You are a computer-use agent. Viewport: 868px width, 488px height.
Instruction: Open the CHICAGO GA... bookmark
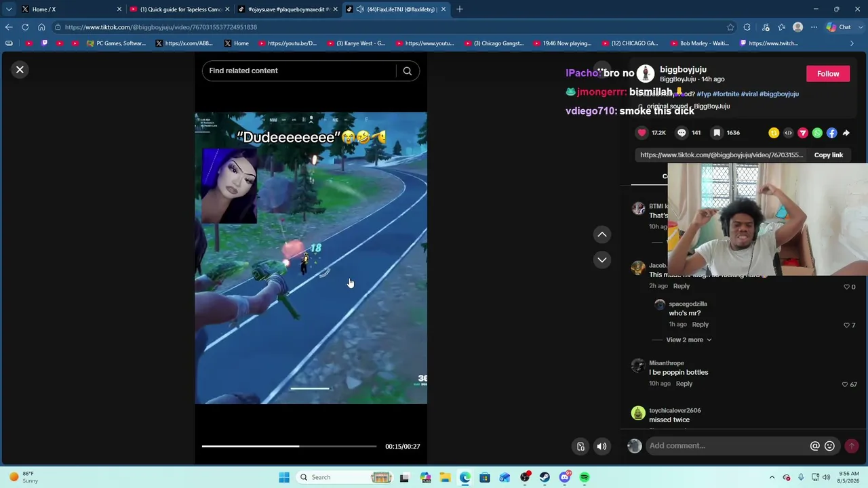click(x=630, y=43)
